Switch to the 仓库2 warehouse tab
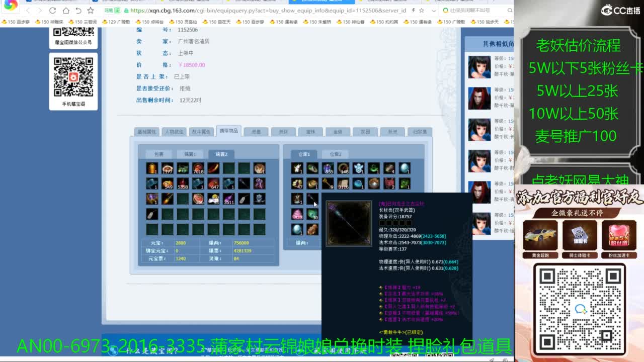644x362 pixels. (x=335, y=154)
